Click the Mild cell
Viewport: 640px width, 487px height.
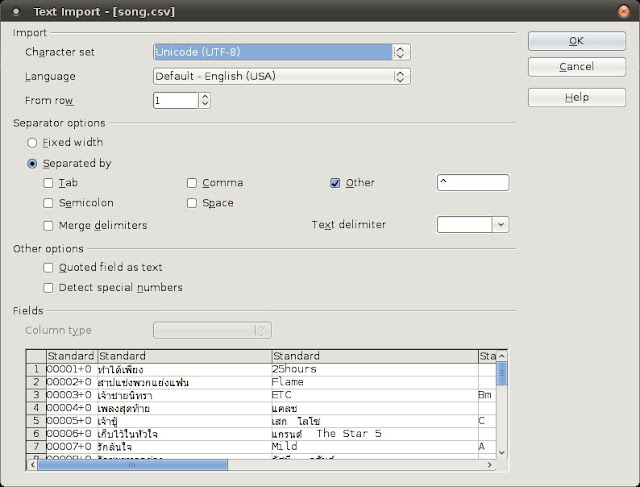[x=375, y=447]
